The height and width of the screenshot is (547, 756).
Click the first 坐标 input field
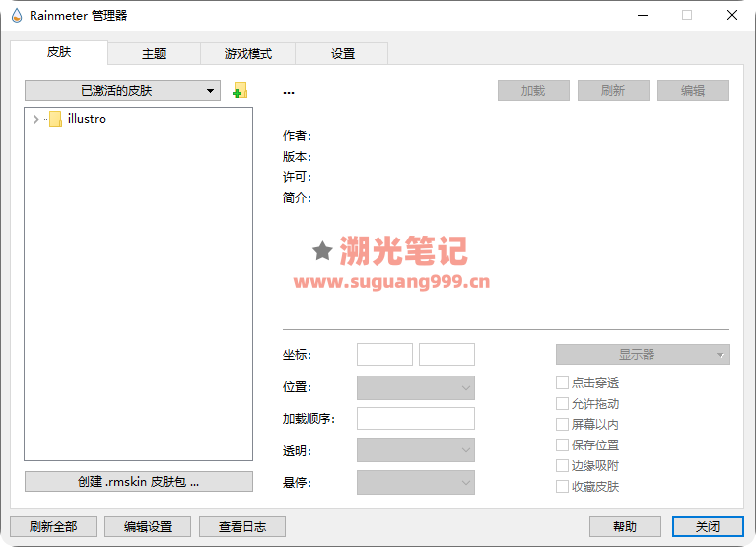point(384,355)
